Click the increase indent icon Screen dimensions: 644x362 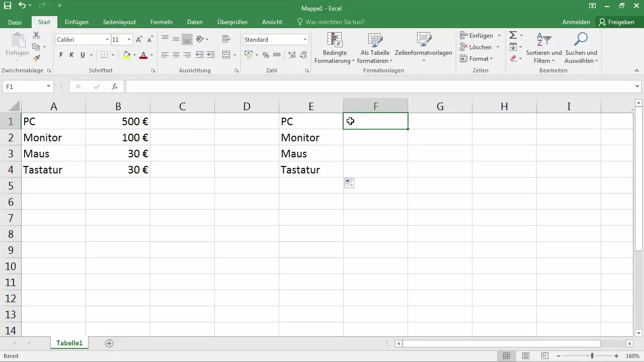pos(211,55)
